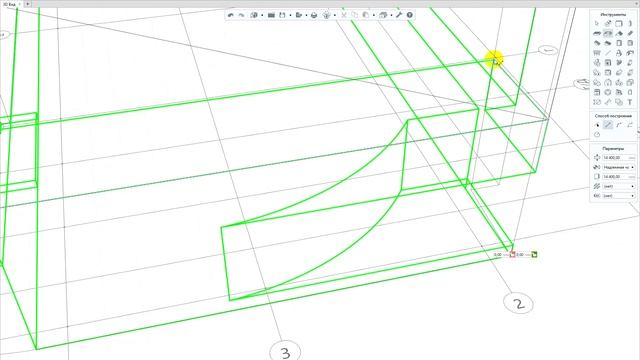Expand the export options dropdown arrow
The image size is (640, 360).
(x=307, y=15)
